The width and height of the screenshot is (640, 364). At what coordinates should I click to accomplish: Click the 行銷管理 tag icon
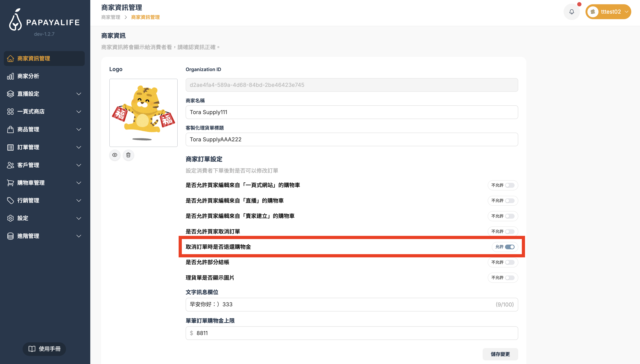tap(10, 201)
